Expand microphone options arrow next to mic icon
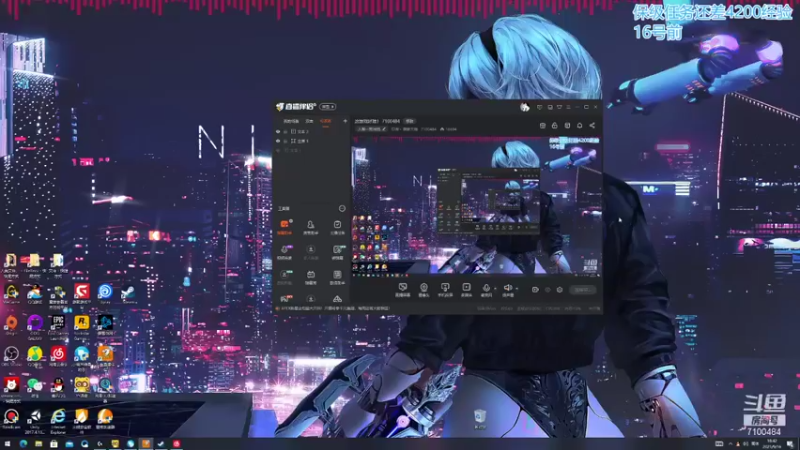 (x=494, y=289)
